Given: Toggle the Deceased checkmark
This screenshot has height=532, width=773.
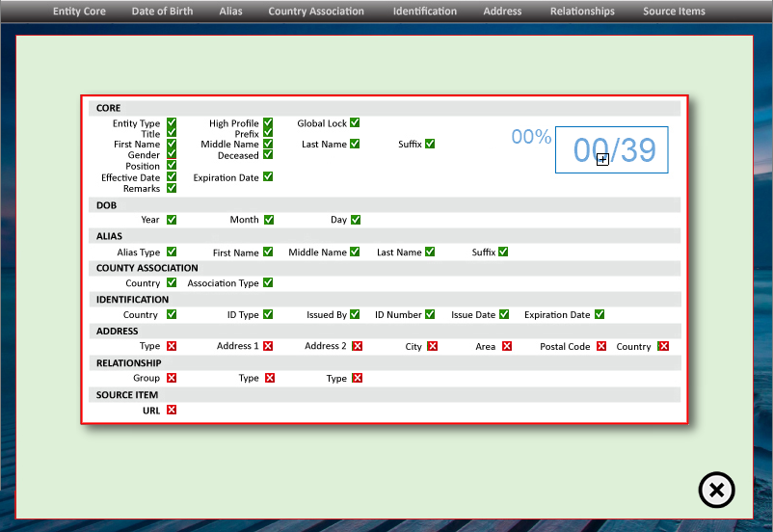Looking at the screenshot, I should (268, 154).
